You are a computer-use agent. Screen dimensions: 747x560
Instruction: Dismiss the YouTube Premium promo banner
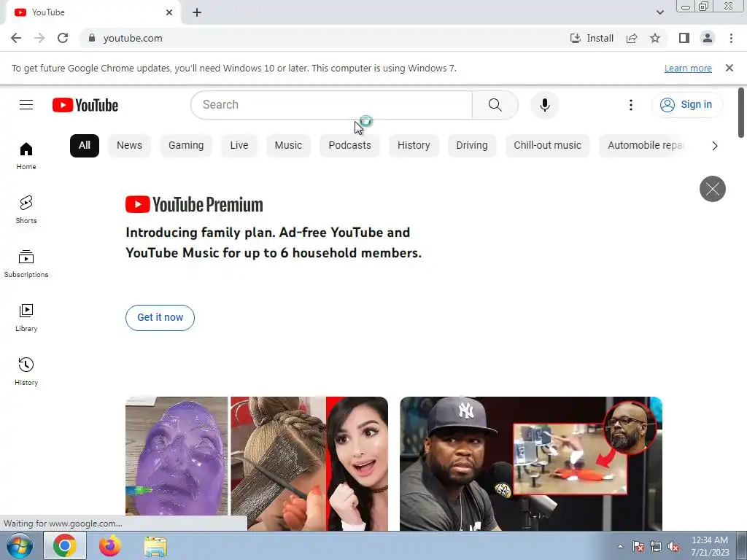point(712,189)
